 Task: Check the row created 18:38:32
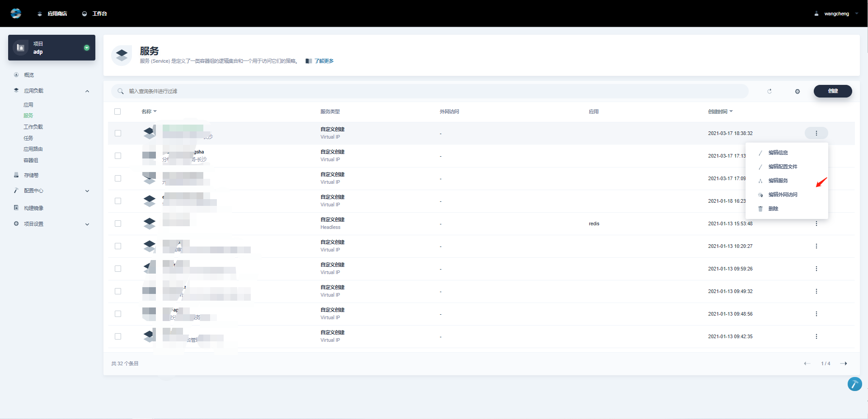(x=118, y=133)
